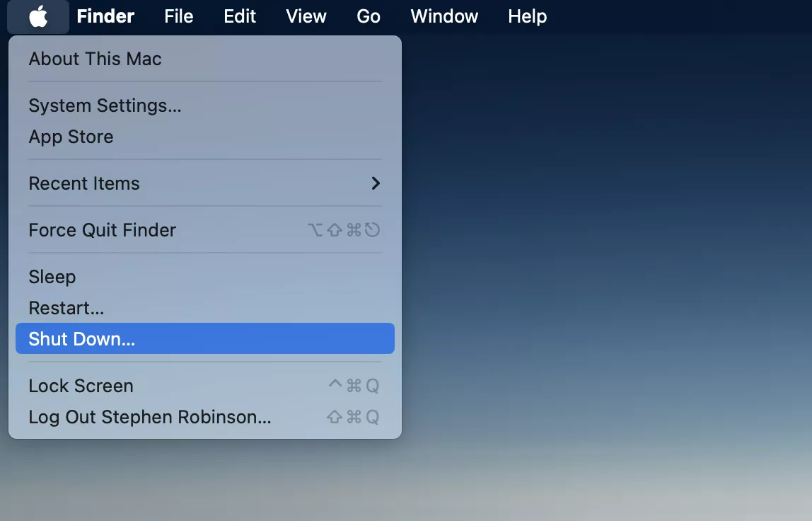
Task: Select About This Mac
Action: click(x=95, y=59)
